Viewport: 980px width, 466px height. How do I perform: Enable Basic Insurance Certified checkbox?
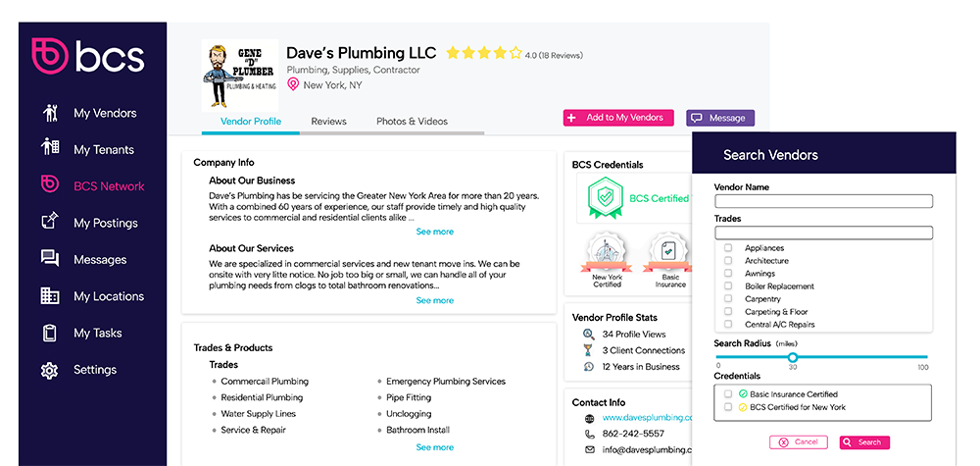tap(728, 394)
